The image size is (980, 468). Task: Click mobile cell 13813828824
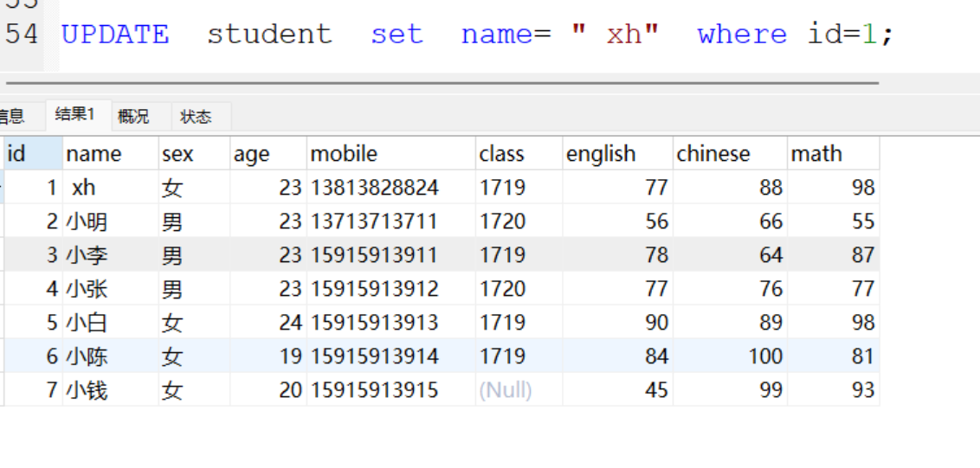(x=391, y=188)
